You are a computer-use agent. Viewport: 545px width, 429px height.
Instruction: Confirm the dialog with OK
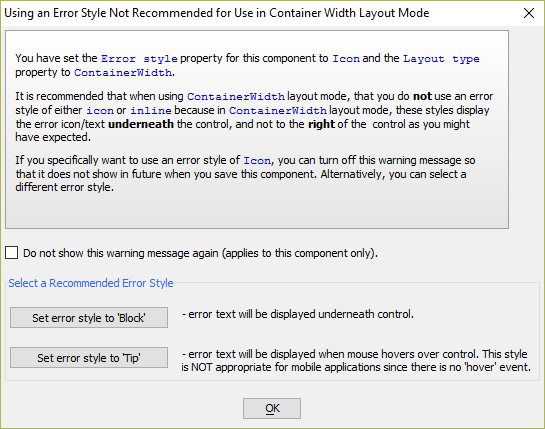tap(272, 408)
